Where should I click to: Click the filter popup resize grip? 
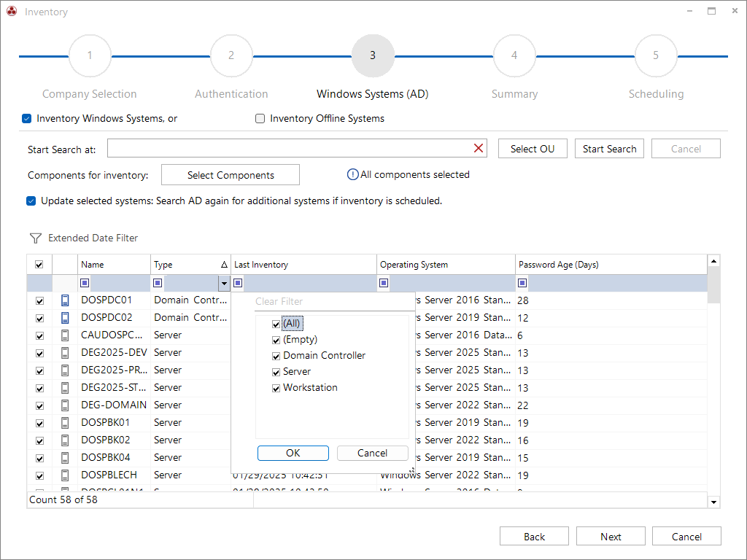pyautogui.click(x=412, y=470)
